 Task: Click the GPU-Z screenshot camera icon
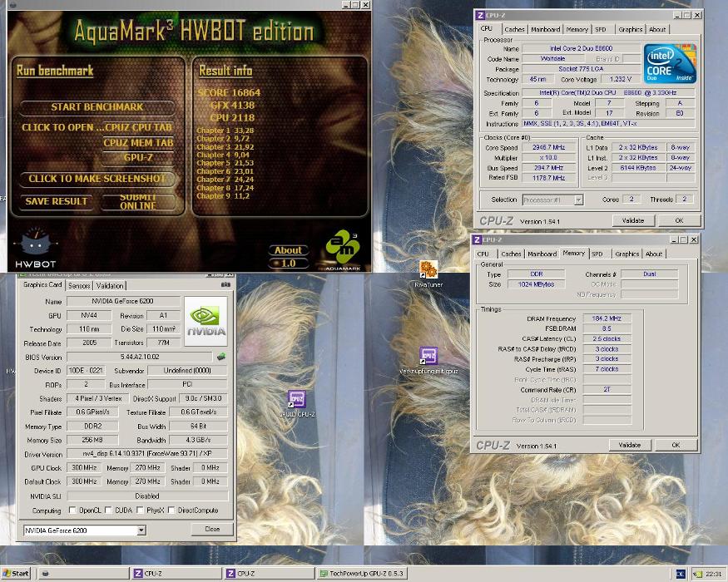pyautogui.click(x=225, y=284)
